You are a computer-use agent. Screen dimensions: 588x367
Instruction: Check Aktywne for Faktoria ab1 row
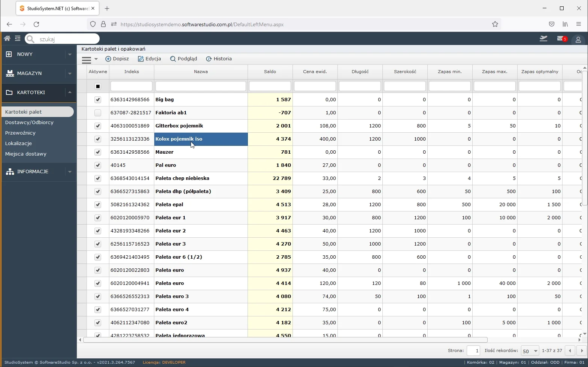(x=98, y=113)
